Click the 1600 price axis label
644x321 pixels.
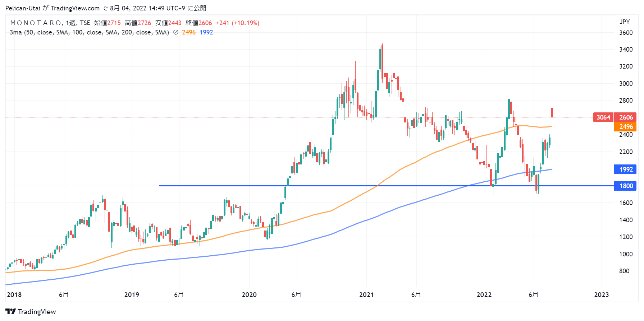tap(626, 203)
